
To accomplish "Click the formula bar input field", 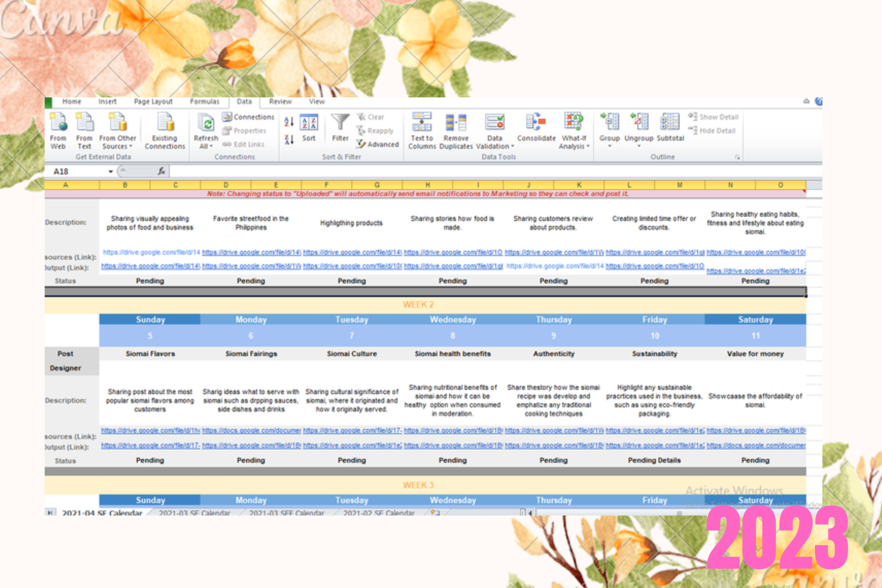I will point(459,171).
